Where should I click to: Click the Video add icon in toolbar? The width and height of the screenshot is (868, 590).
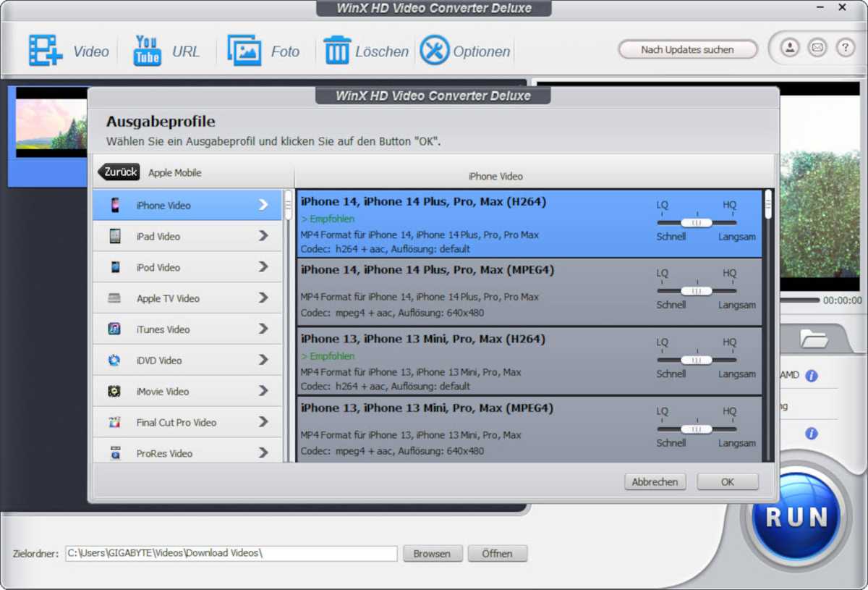(x=46, y=51)
